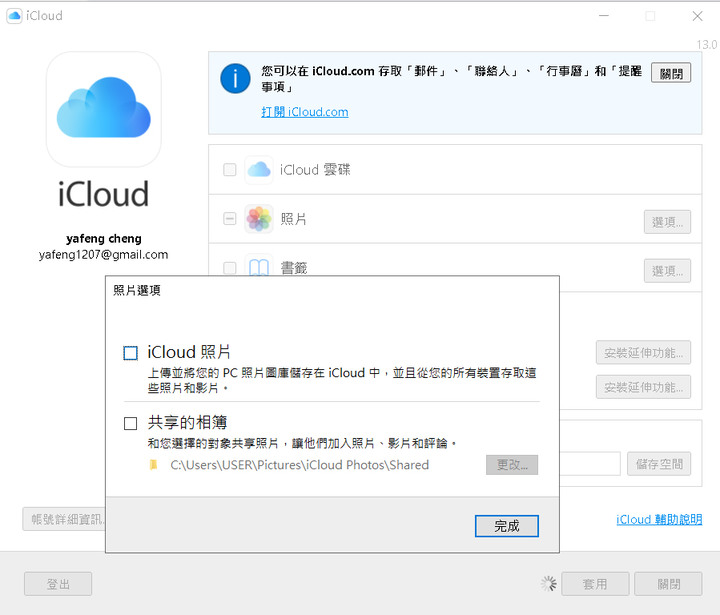Image resolution: width=720 pixels, height=615 pixels.
Task: Click the blue info icon in banner
Action: pos(235,79)
